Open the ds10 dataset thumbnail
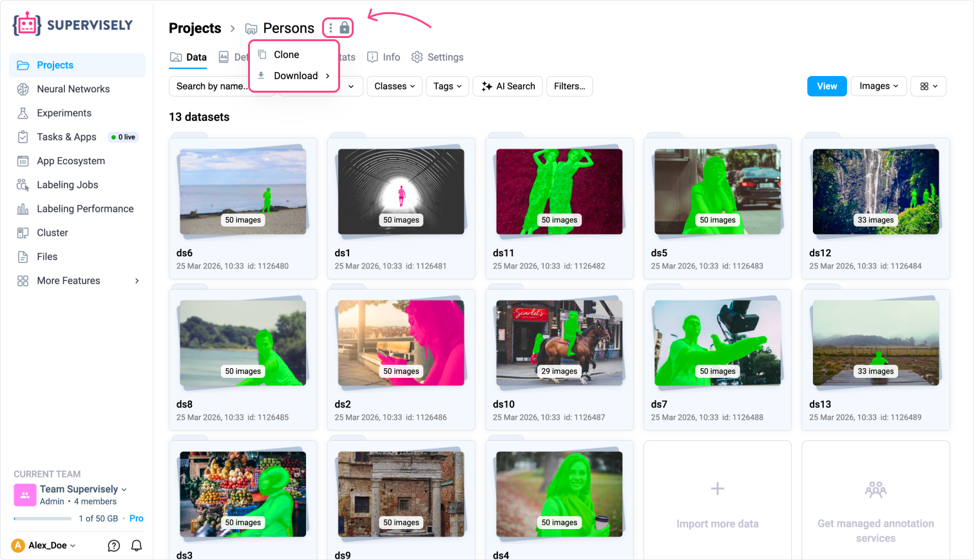This screenshot has height=560, width=974. tap(559, 342)
